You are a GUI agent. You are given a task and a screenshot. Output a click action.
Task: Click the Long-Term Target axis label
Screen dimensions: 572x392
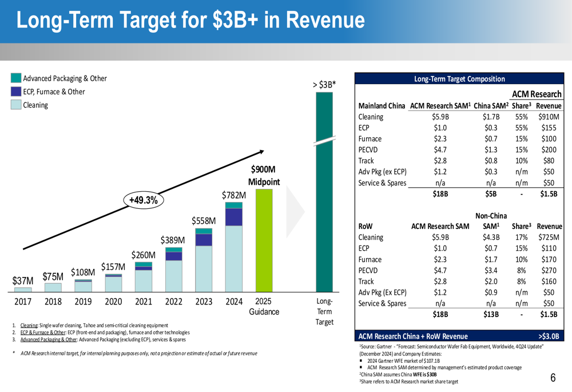[324, 311]
